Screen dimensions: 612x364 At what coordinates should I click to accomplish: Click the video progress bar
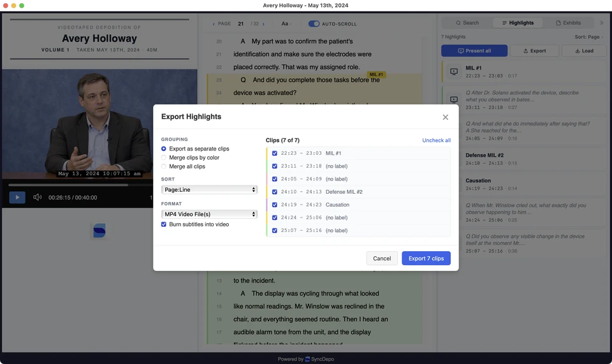(x=80, y=185)
